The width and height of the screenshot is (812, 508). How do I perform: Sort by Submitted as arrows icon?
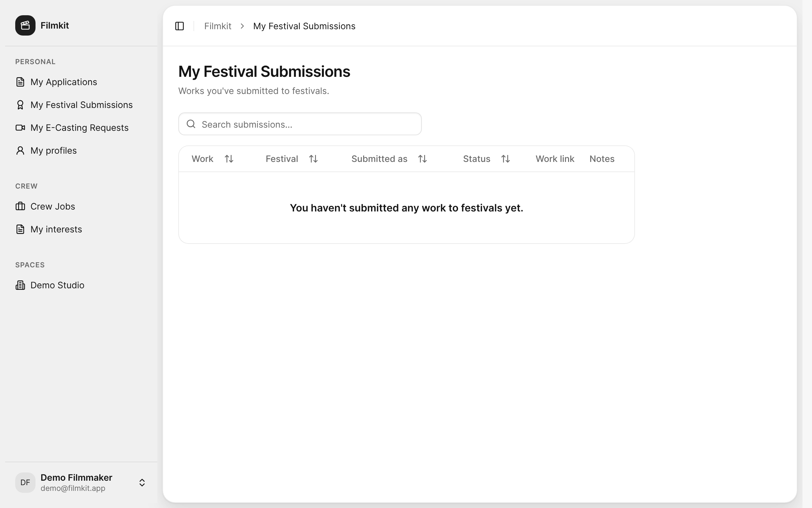(422, 158)
